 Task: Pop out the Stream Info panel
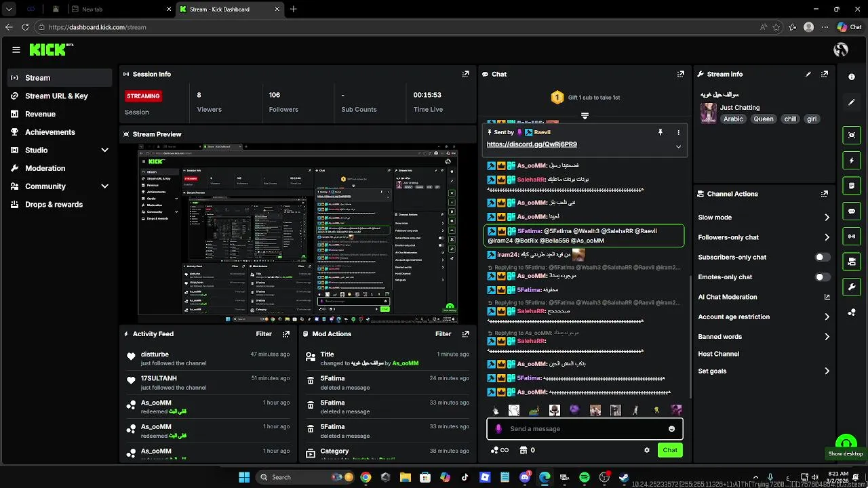[x=825, y=74]
